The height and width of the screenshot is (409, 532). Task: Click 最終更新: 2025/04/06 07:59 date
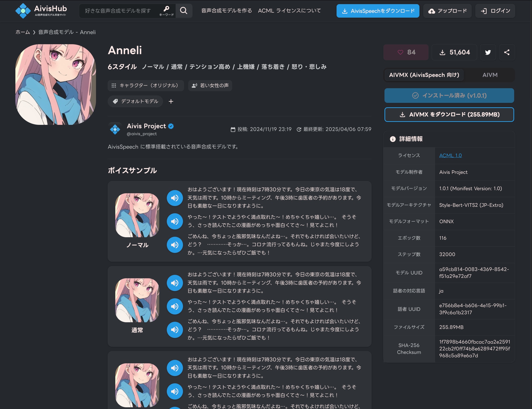tap(334, 129)
